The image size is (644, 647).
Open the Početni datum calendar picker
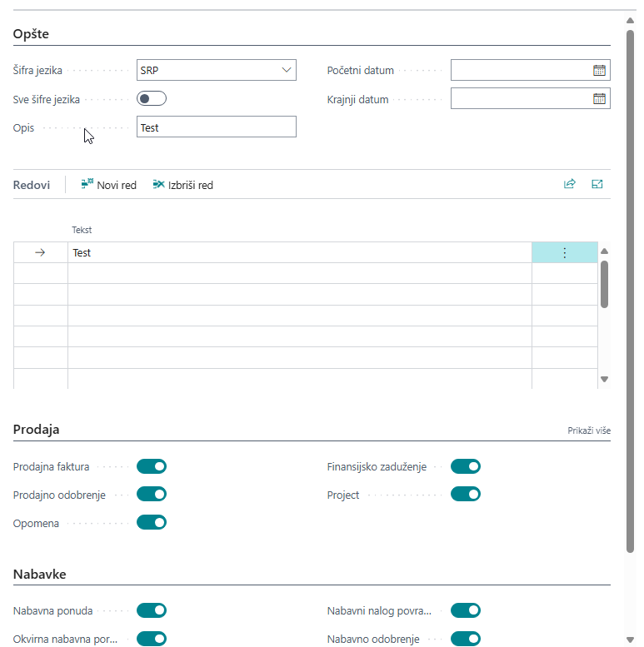click(599, 71)
